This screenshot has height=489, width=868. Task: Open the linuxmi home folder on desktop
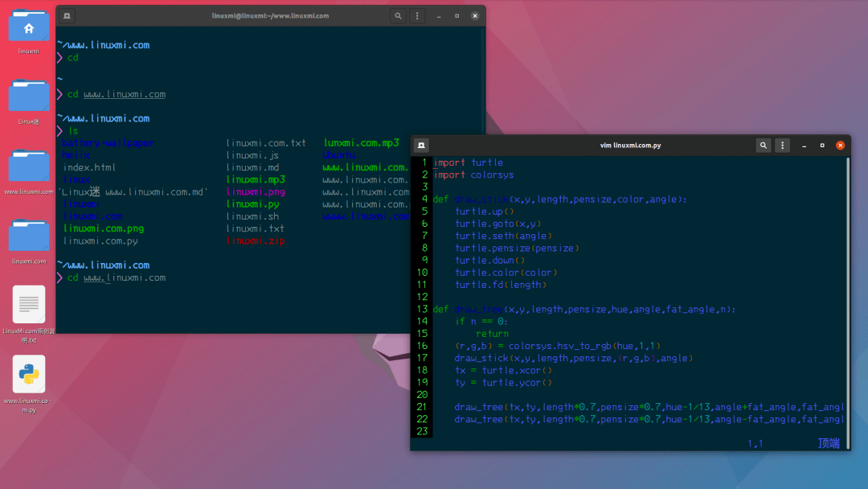click(29, 26)
